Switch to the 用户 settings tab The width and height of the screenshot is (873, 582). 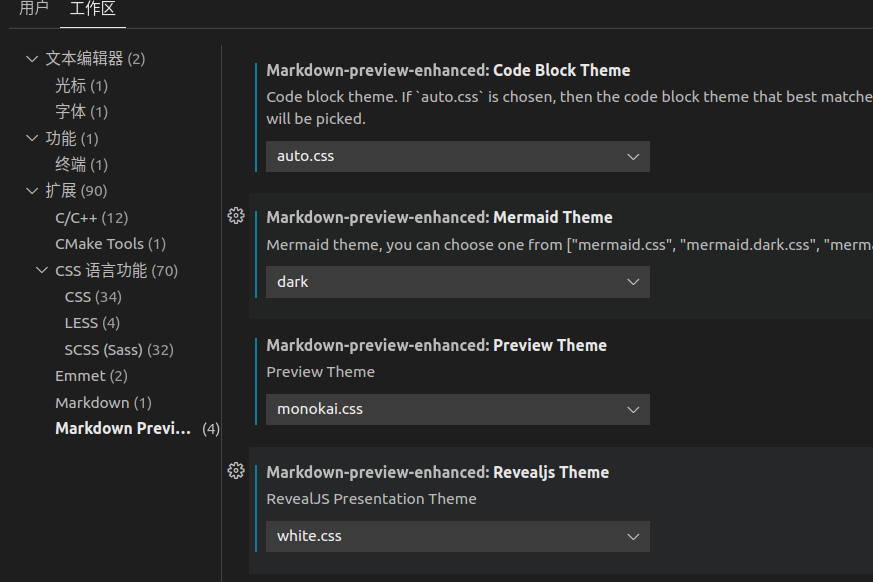click(34, 9)
